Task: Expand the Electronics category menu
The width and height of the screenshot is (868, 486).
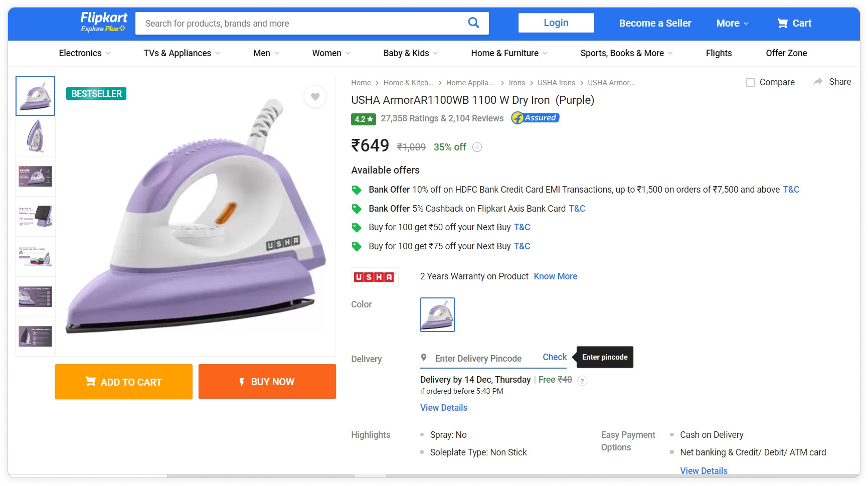Action: point(84,53)
